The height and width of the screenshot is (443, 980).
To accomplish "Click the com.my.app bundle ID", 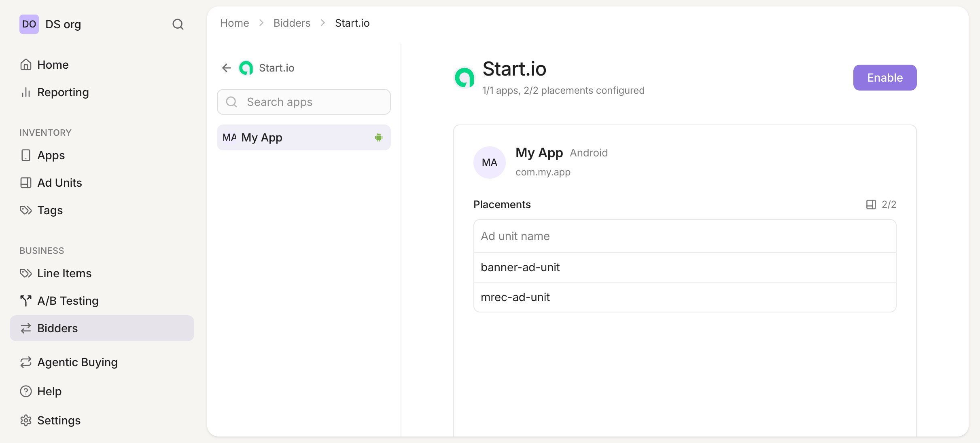I will coord(543,172).
